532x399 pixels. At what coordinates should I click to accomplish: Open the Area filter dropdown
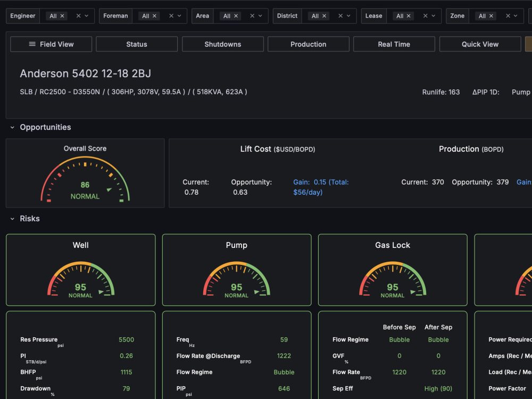point(260,16)
